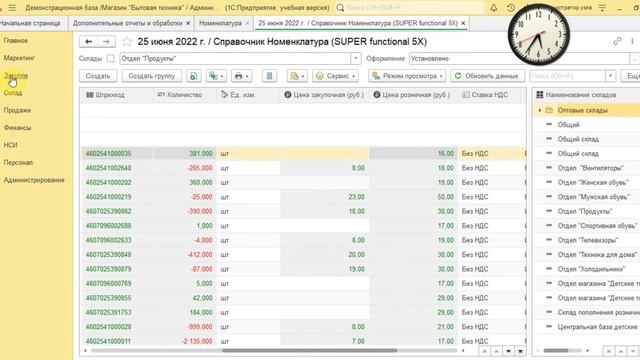Jump to last row with double-down arrow
Image resolution: width=640 pixels, height=360 pixels.
point(520,351)
